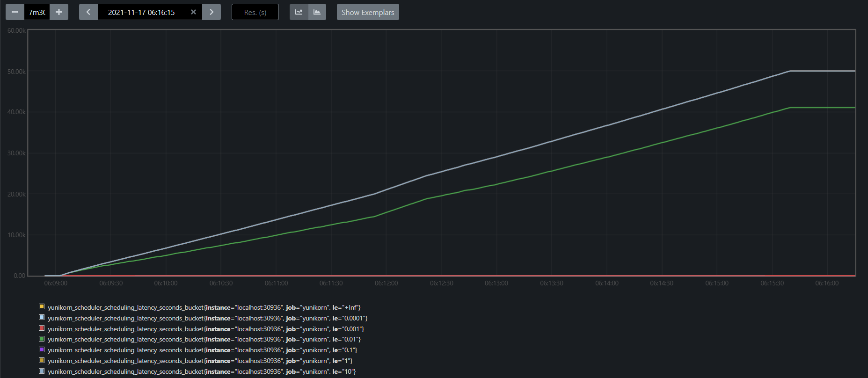
Task: Switch to unstacked line chart view
Action: (299, 12)
